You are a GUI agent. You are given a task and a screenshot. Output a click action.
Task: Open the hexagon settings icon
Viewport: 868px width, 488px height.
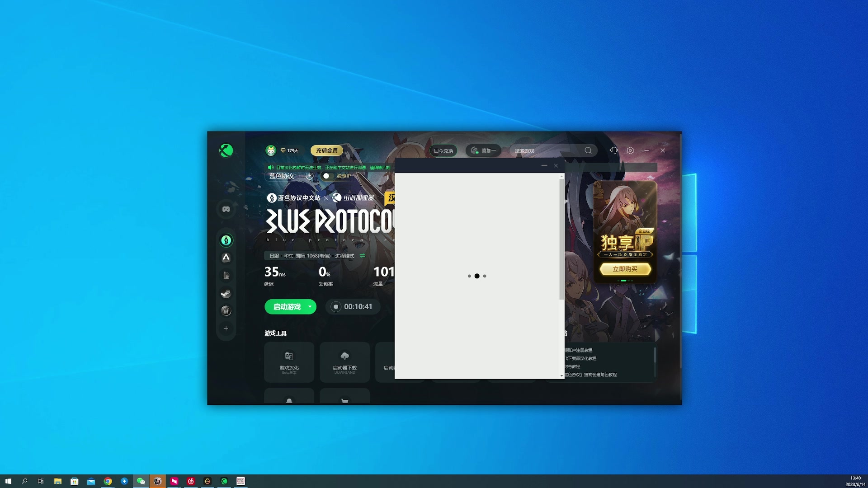[x=630, y=150]
